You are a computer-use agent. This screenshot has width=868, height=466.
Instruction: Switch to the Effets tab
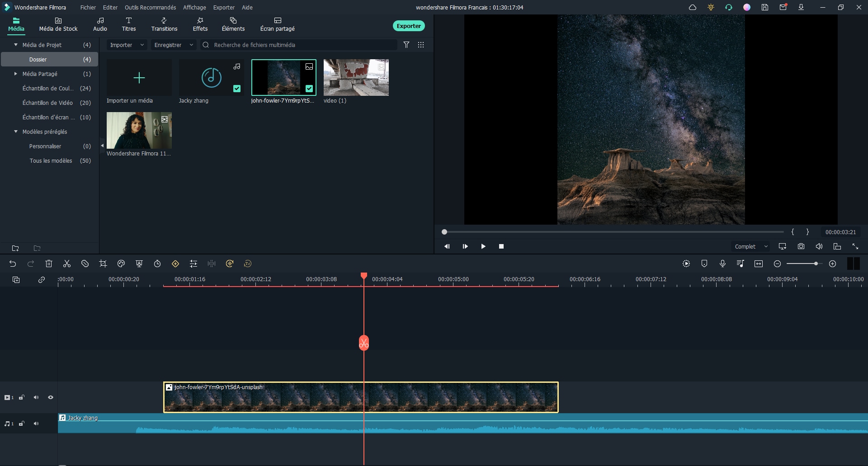click(x=200, y=24)
